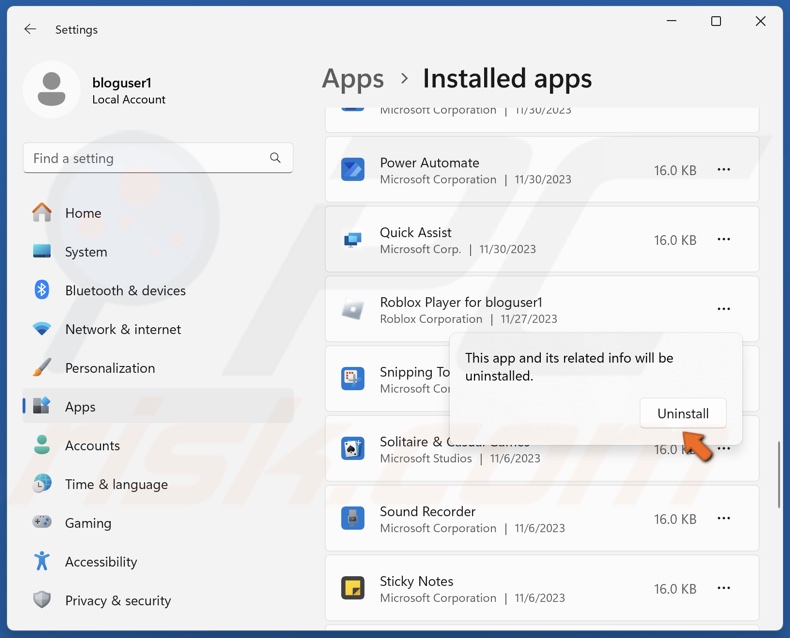This screenshot has width=790, height=638.
Task: Open Network & internet settings
Action: [123, 330]
